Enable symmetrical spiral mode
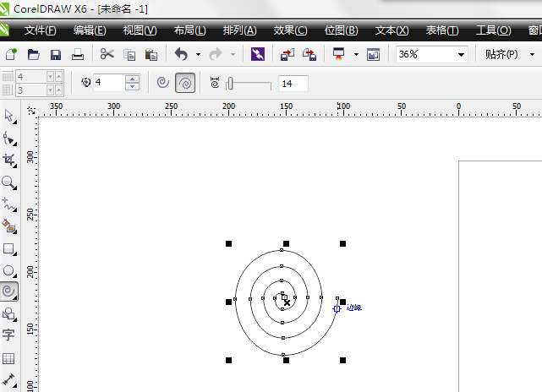This screenshot has height=392, width=542. click(x=163, y=83)
